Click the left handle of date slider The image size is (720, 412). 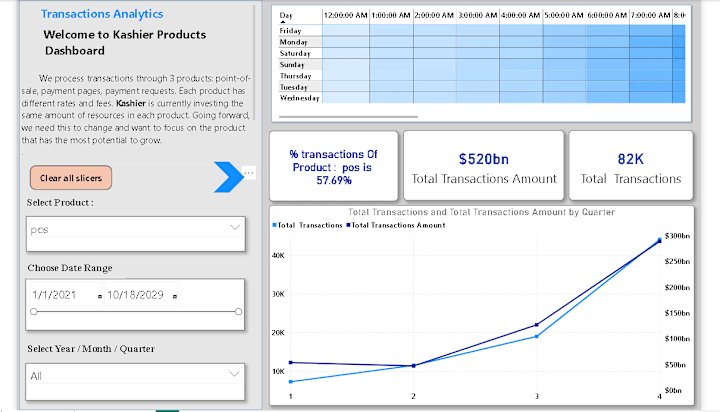pos(34,311)
